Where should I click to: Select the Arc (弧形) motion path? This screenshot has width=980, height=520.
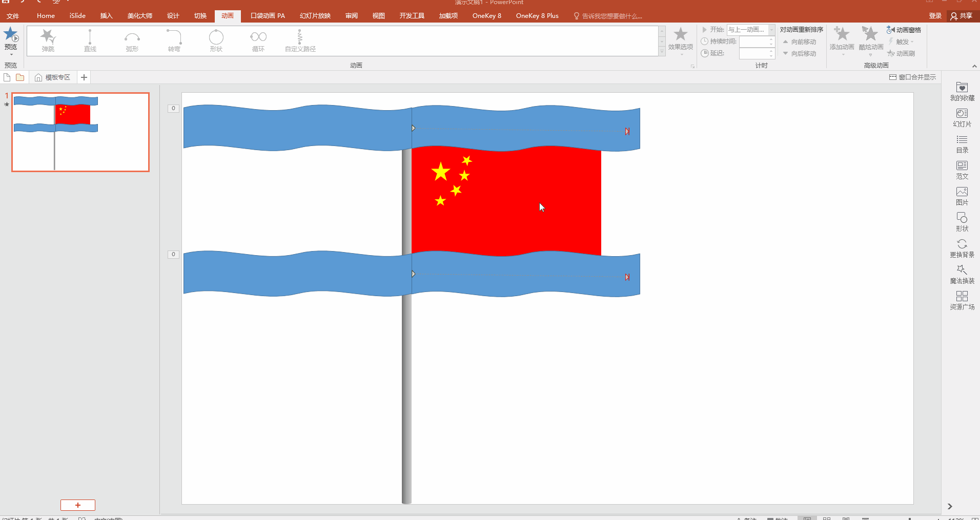click(x=132, y=41)
